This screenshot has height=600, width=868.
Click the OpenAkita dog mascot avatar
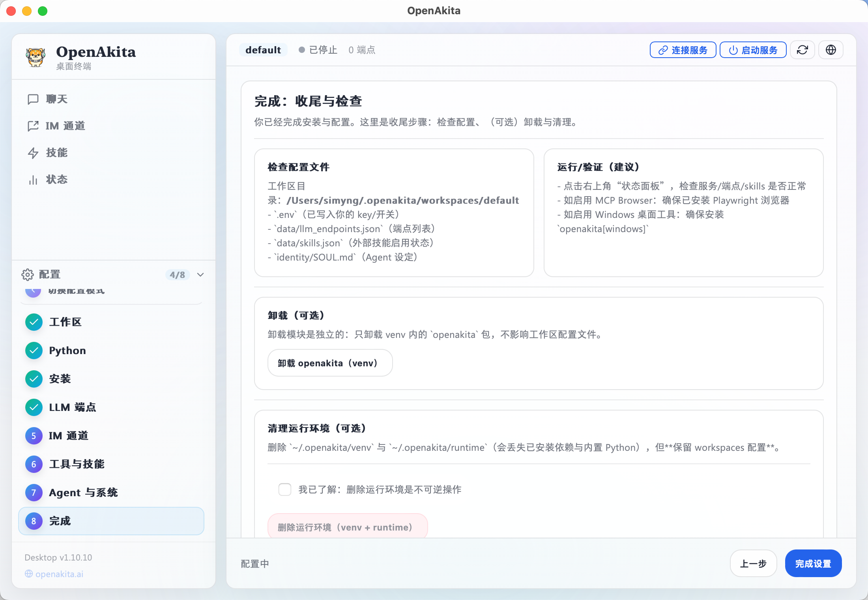tap(36, 56)
